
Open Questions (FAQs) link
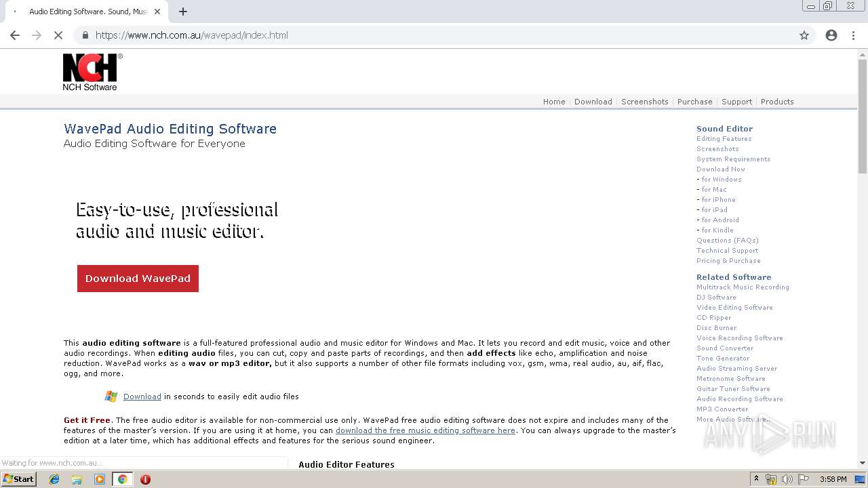pyautogui.click(x=728, y=241)
